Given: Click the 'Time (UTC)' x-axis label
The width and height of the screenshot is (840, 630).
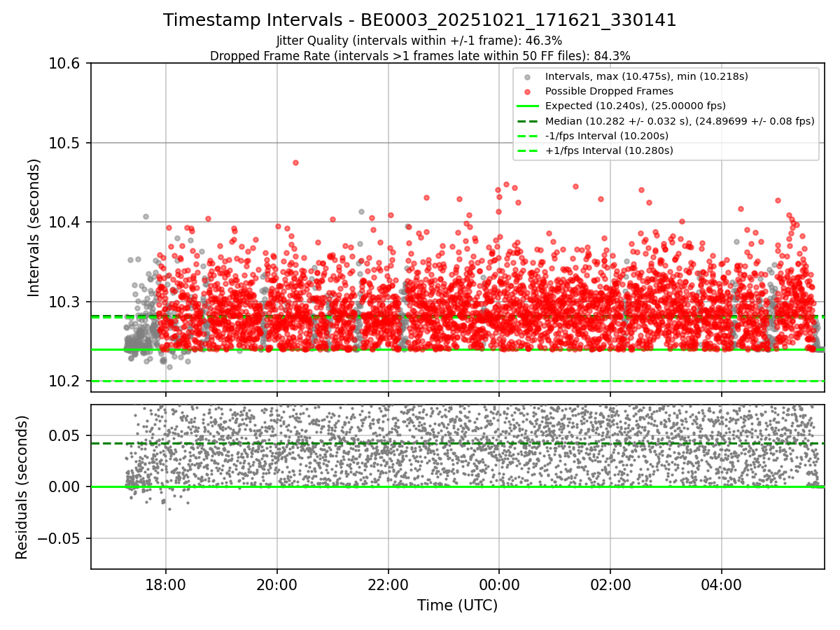Looking at the screenshot, I should (x=457, y=605).
